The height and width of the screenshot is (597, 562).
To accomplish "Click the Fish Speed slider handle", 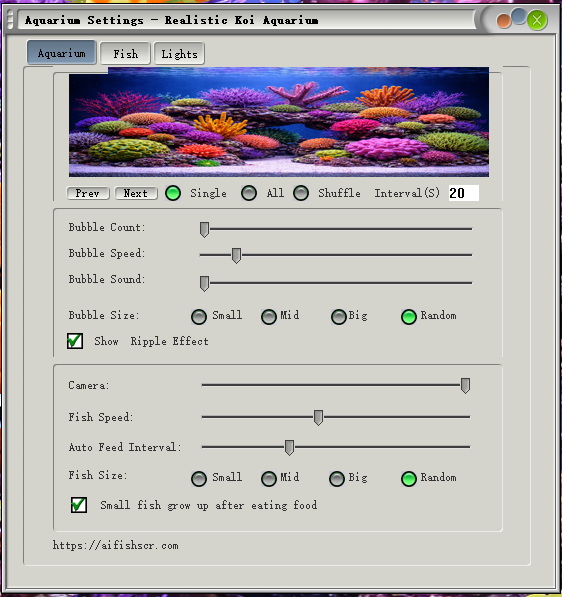I will pyautogui.click(x=318, y=418).
